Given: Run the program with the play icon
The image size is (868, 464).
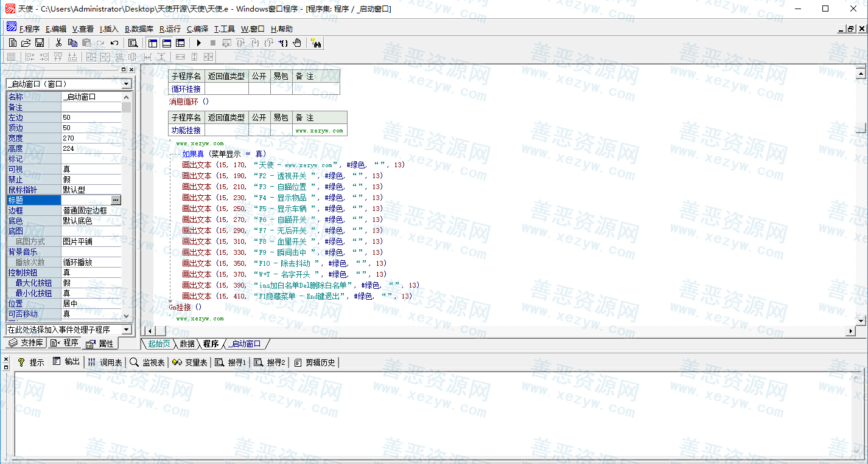Looking at the screenshot, I should pos(198,43).
